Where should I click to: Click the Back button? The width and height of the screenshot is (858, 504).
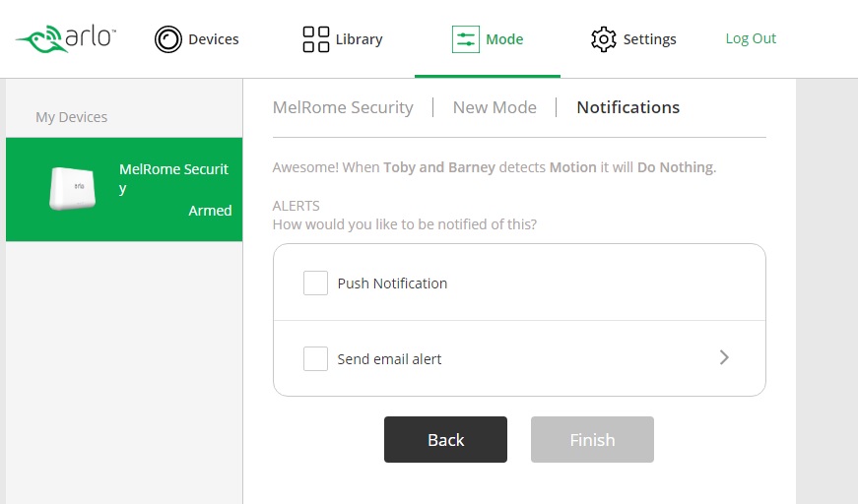(x=445, y=439)
